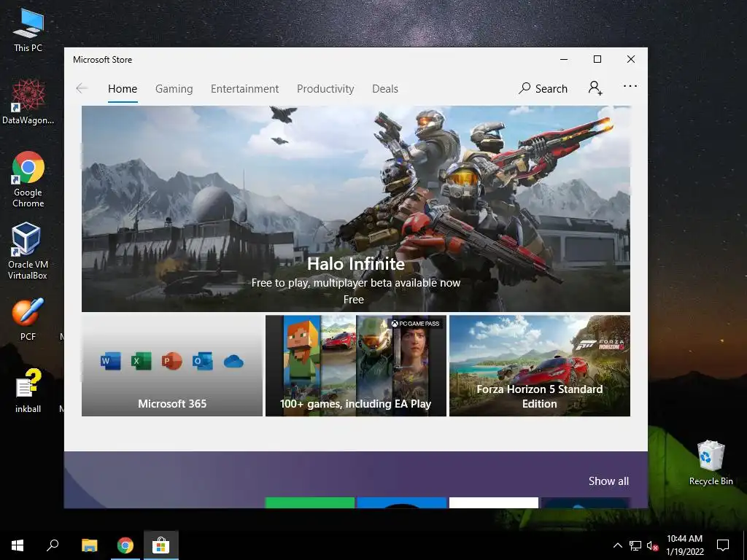This screenshot has width=747, height=560.
Task: Open the Microsoft 365 tile
Action: click(x=172, y=366)
